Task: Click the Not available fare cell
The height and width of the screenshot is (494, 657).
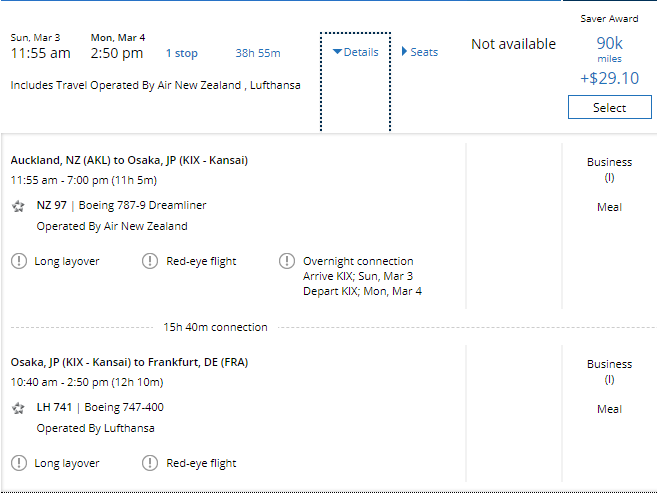Action: click(x=513, y=44)
